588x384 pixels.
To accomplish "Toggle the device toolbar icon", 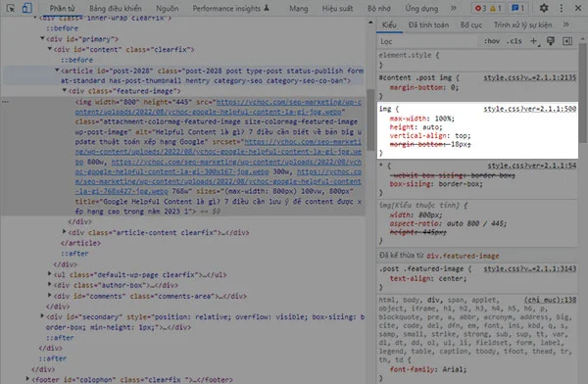I will tap(27, 8).
